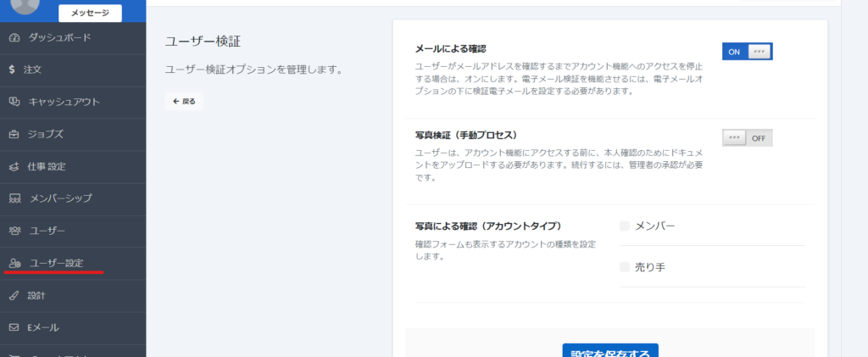This screenshot has height=357, width=868.
Task: Click the dashboard gauge icon in sidebar
Action: click(x=14, y=37)
